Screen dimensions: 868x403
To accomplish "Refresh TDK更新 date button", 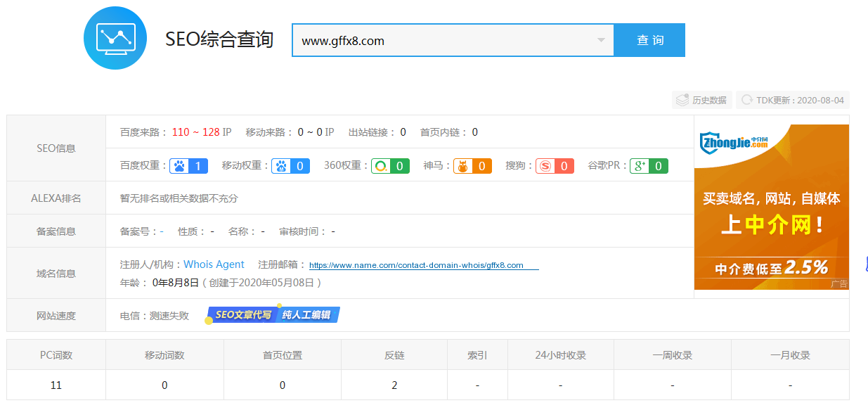I will pyautogui.click(x=792, y=100).
